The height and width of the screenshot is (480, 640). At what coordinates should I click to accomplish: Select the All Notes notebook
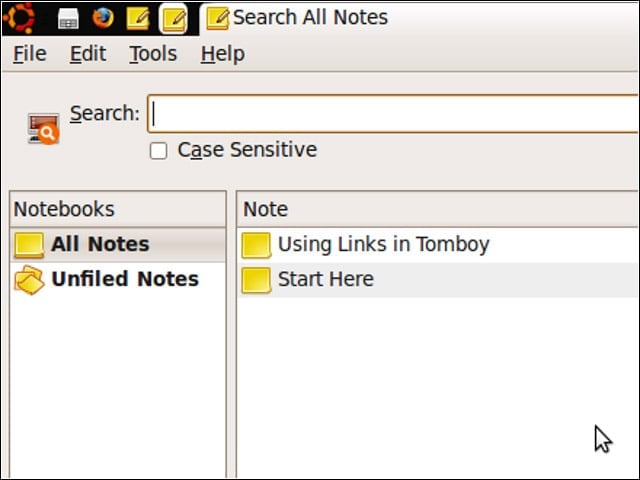point(118,244)
